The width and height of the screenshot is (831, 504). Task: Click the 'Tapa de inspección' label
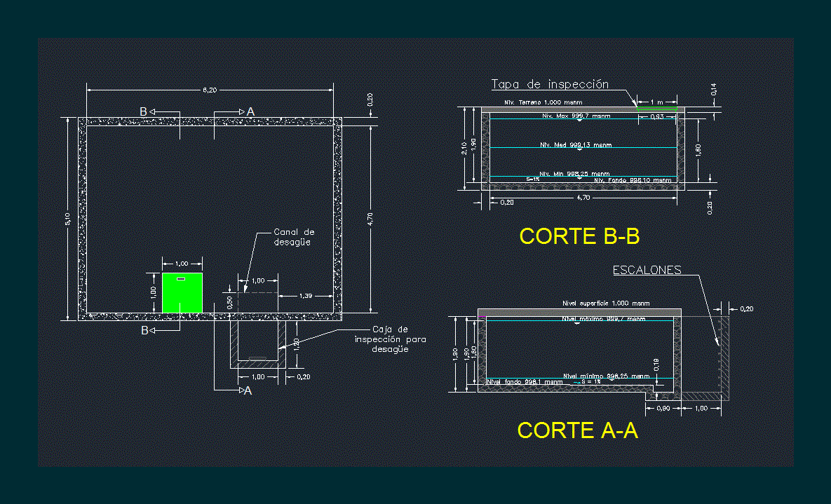click(x=549, y=84)
